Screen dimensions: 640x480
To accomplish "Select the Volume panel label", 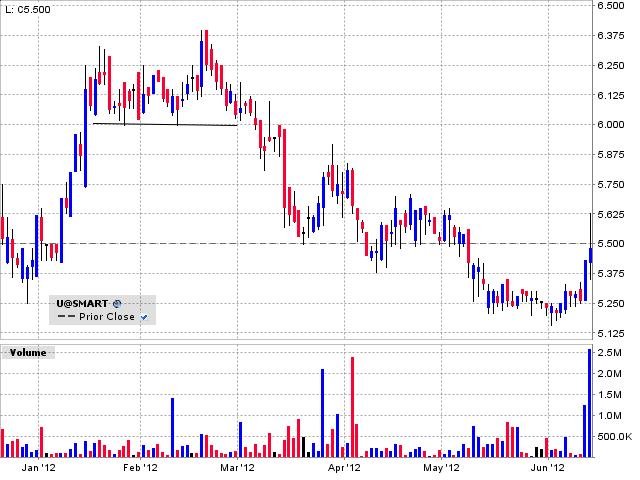I will [28, 352].
